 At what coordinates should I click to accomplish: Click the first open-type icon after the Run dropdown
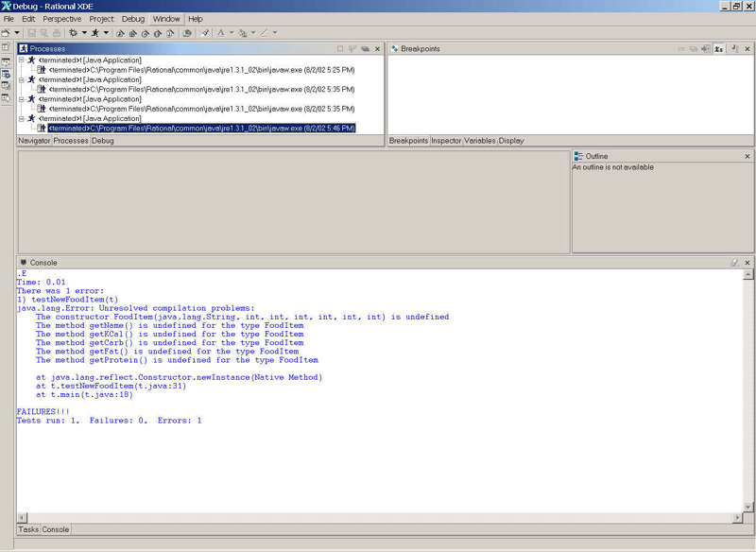121,33
